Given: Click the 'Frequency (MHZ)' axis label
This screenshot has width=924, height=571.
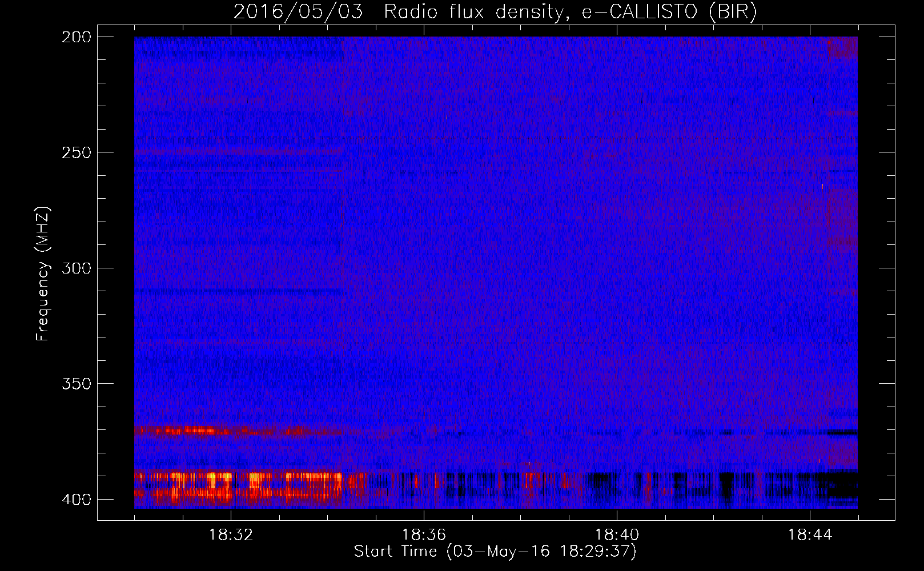Looking at the screenshot, I should point(42,274).
